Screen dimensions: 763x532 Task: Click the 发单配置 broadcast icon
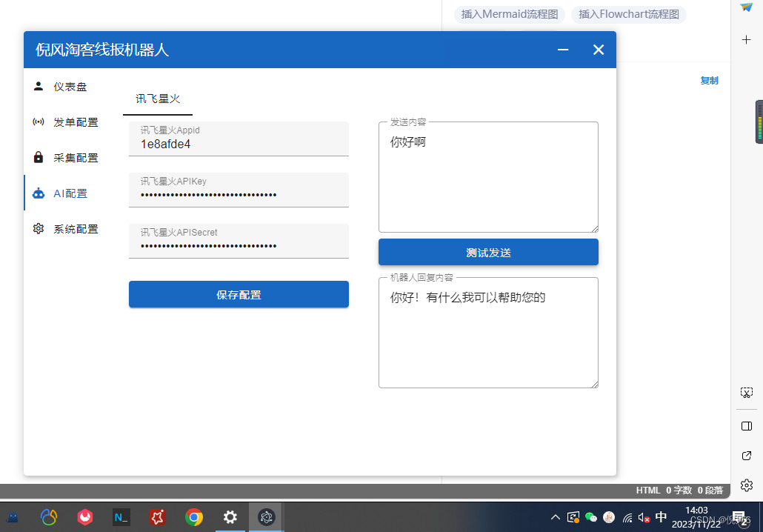coord(39,122)
